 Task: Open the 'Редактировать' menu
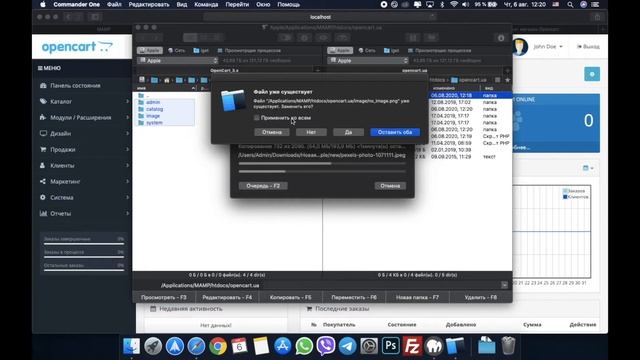149,4
